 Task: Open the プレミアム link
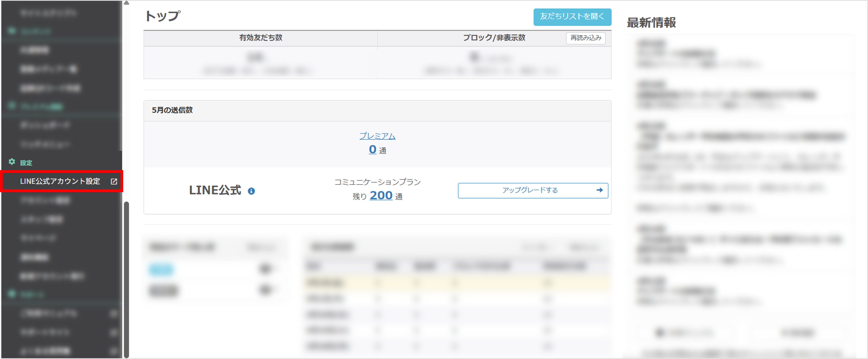(x=377, y=136)
